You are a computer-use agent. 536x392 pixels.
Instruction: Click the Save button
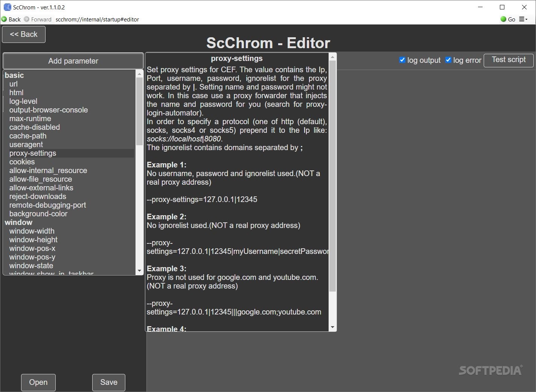tap(109, 382)
